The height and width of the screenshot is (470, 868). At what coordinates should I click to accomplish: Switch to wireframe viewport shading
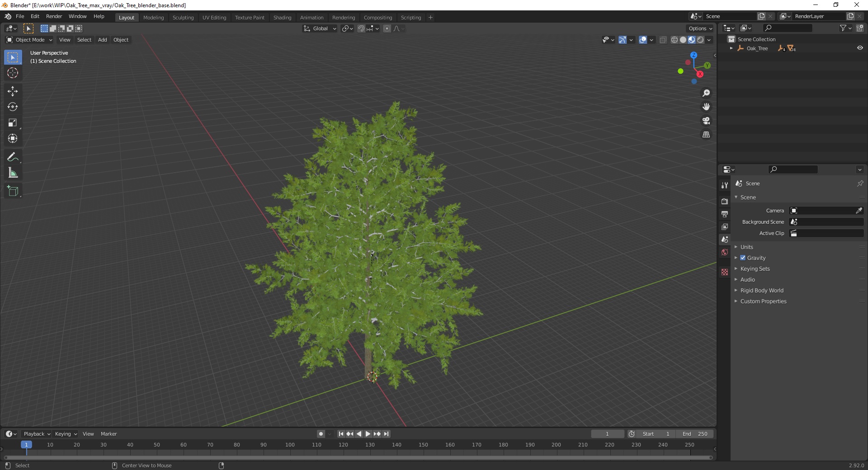[x=675, y=40]
